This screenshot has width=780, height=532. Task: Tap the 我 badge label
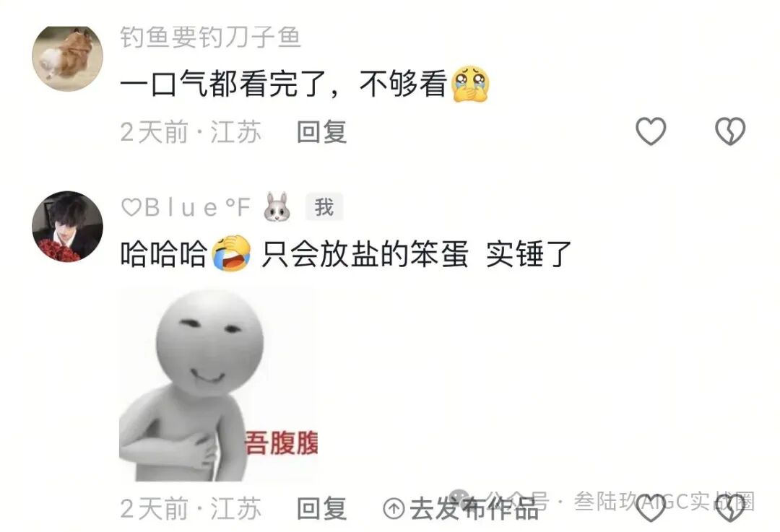click(x=324, y=207)
